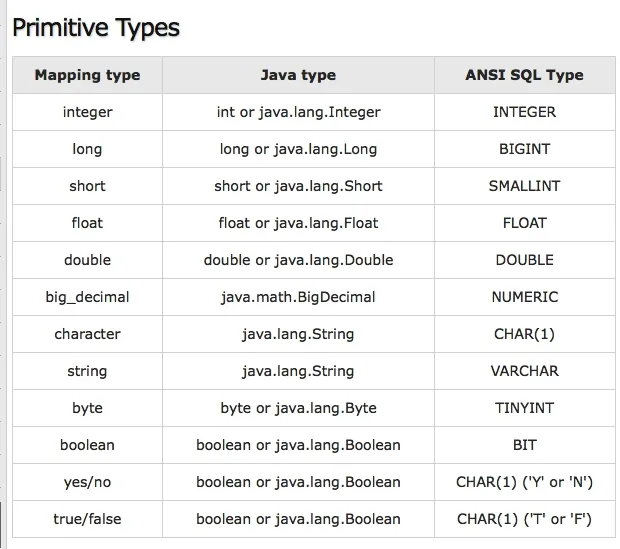Click the true/false mapping type cell
Screen dimensions: 620x549
[87, 519]
